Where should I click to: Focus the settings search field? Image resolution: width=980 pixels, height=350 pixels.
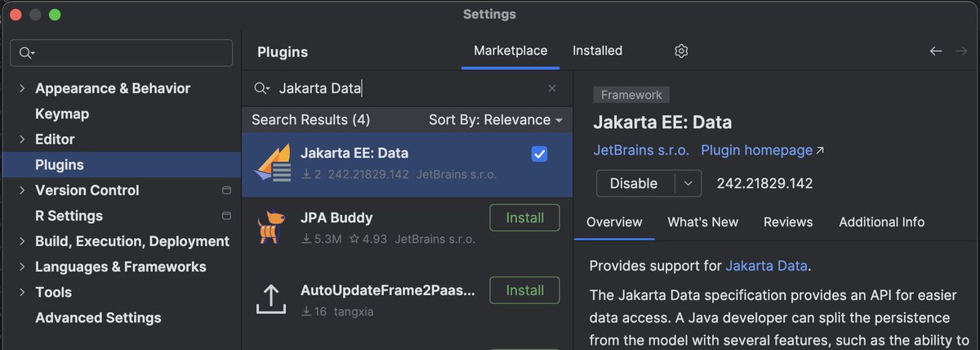pos(121,53)
